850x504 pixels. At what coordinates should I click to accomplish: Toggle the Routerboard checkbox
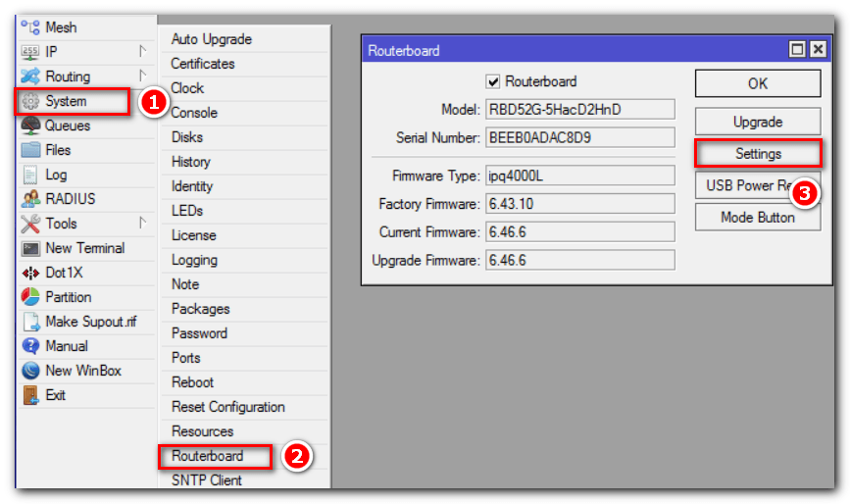493,81
